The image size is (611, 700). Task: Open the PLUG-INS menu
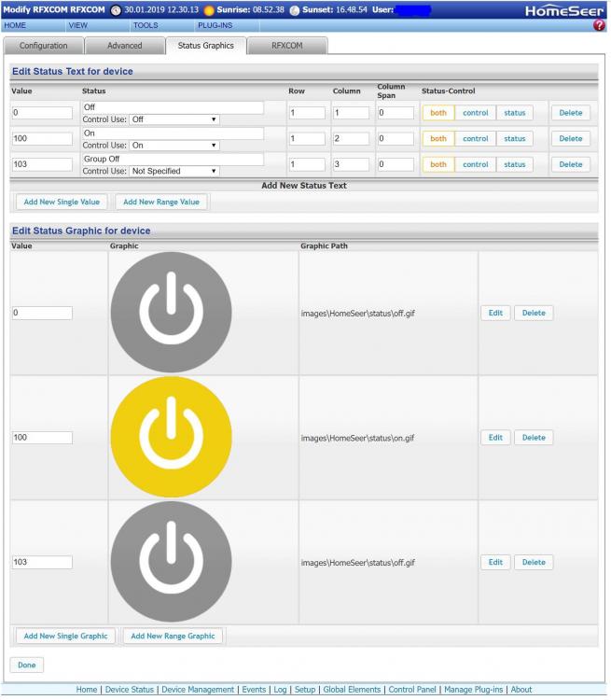click(215, 25)
